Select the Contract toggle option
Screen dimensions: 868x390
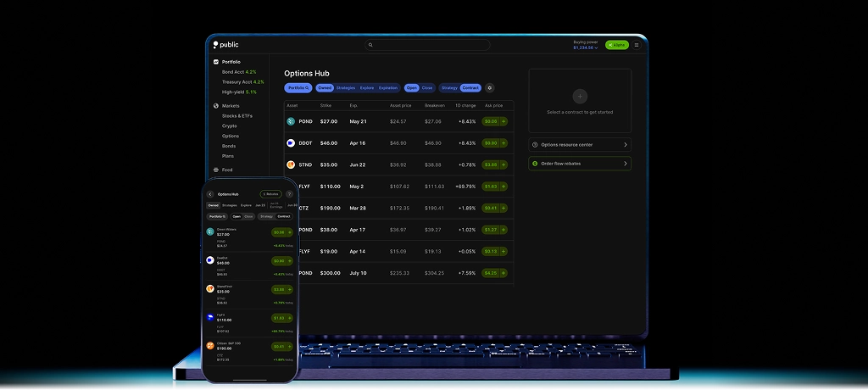click(470, 88)
